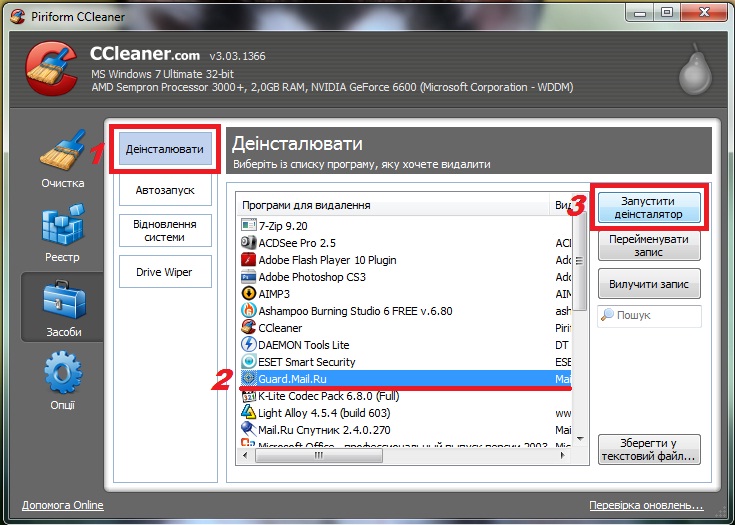Select Adobe Flash Player 10 Plugin row
Viewport: 735px width, 525px height.
tap(405, 260)
